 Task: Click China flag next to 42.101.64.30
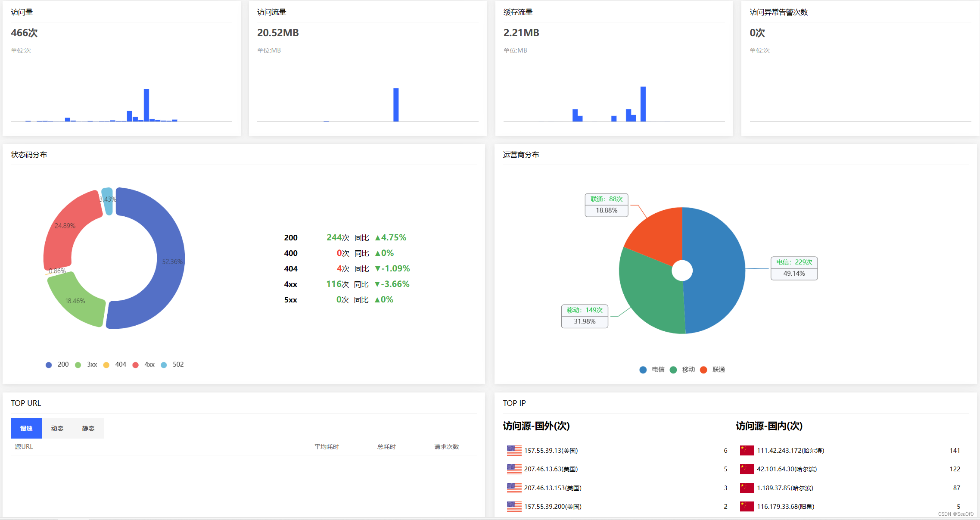point(747,469)
